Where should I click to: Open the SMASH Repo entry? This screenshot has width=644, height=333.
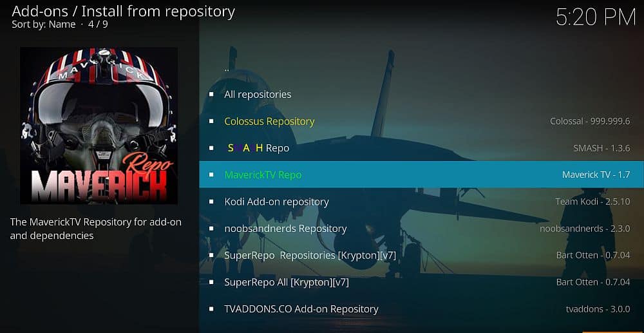421,148
